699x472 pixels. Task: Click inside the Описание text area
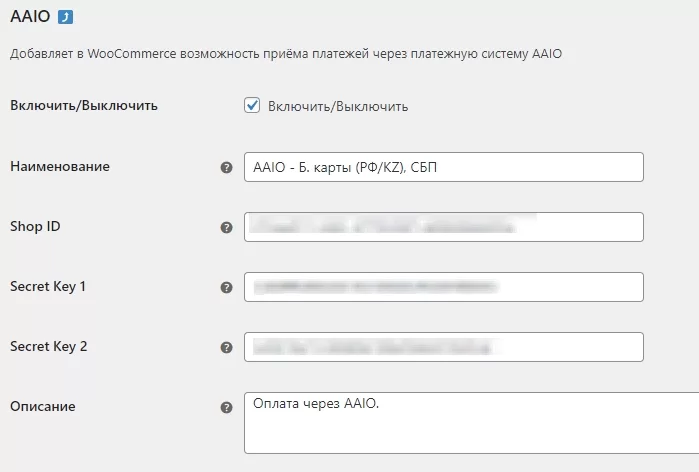click(x=470, y=425)
